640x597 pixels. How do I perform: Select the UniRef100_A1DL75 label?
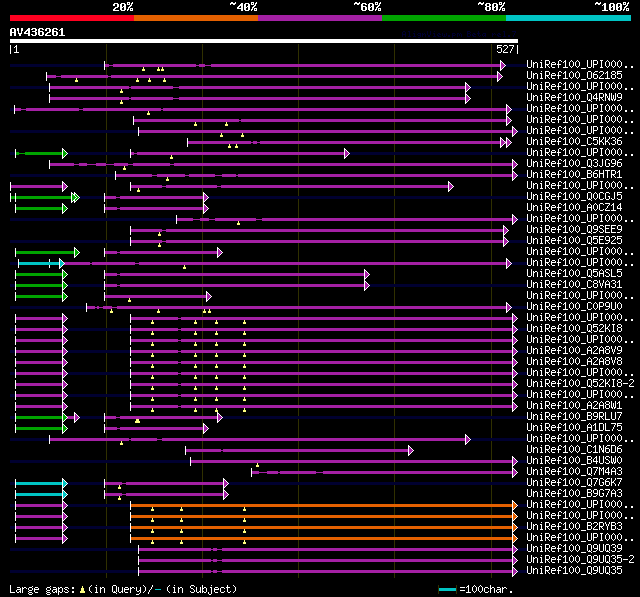tap(574, 428)
